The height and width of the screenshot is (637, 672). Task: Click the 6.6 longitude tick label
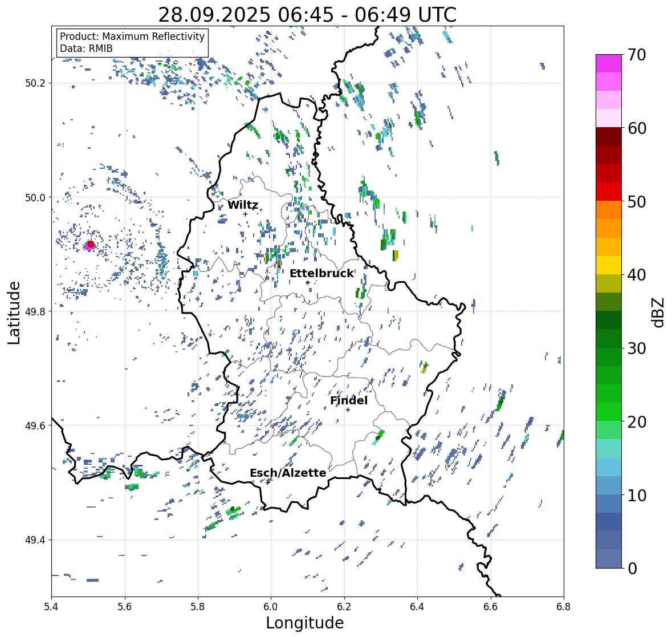pyautogui.click(x=491, y=606)
